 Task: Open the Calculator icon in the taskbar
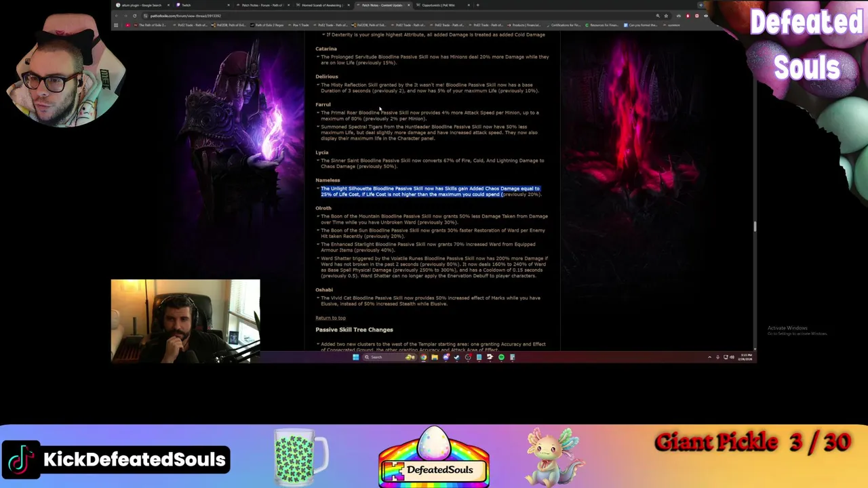point(512,357)
